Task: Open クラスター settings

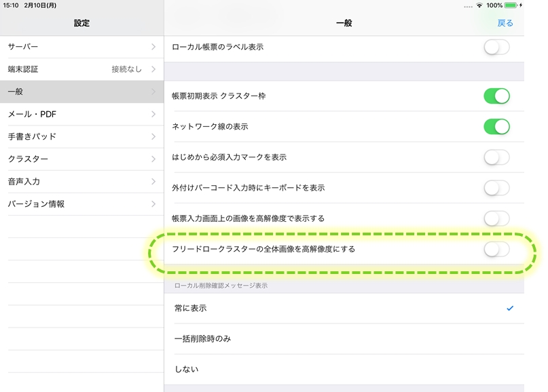Action: click(81, 159)
